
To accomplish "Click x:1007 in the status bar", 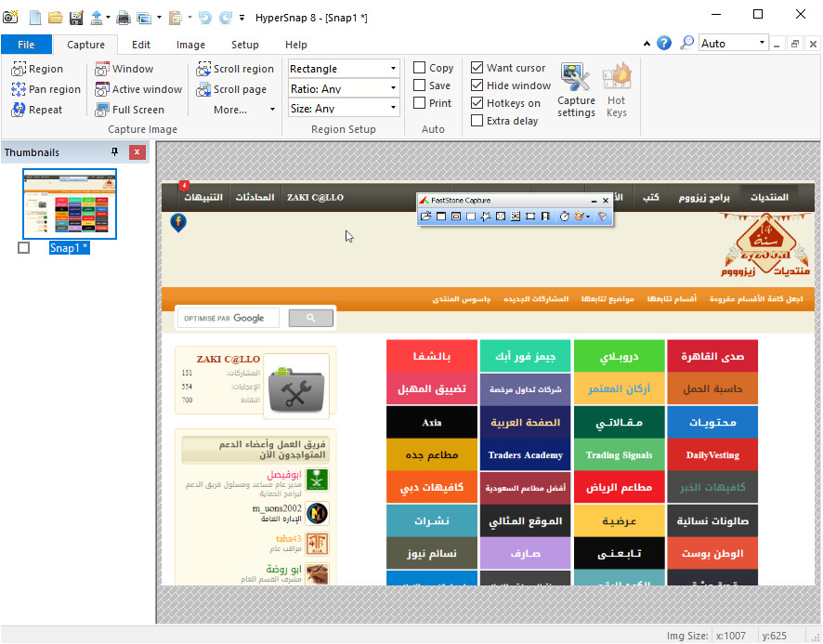I will (x=731, y=636).
